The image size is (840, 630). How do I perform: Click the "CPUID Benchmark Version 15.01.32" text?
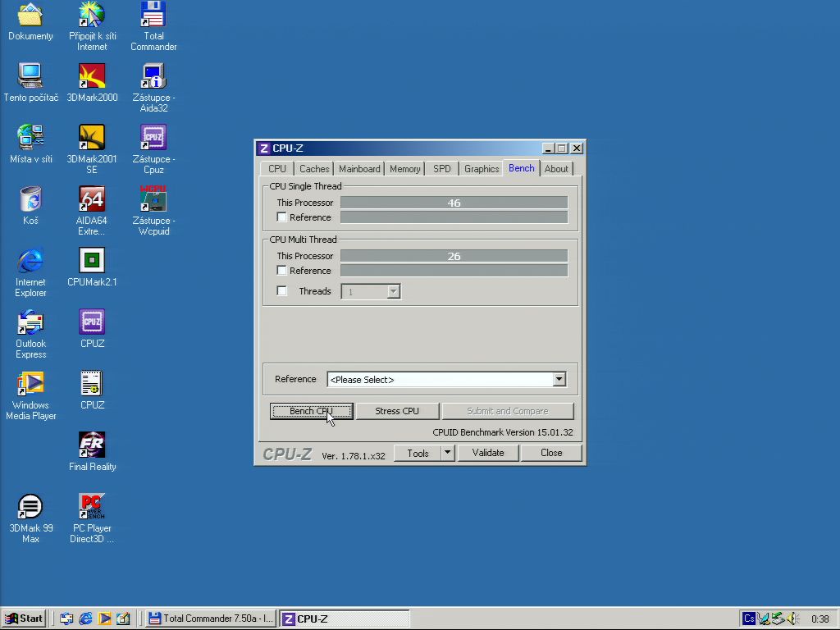(503, 432)
